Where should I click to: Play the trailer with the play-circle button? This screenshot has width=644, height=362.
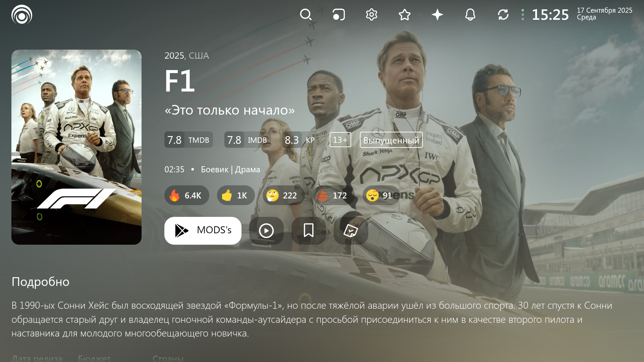(x=266, y=231)
